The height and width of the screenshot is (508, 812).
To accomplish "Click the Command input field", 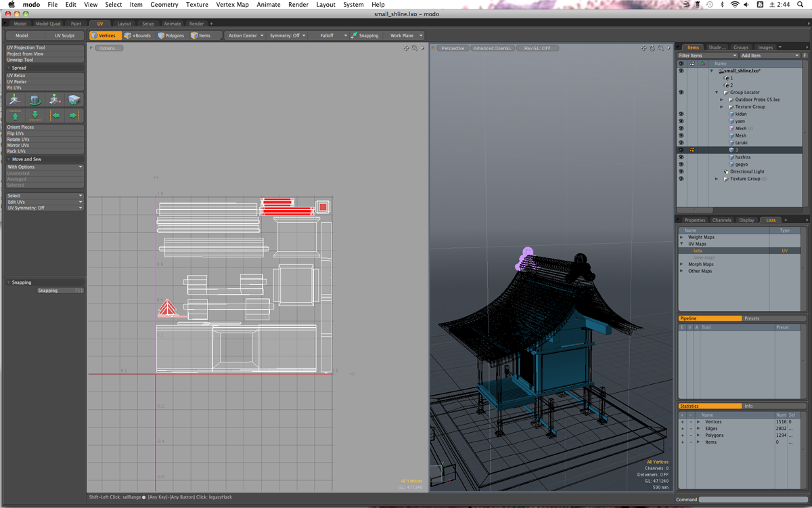I will [x=752, y=500].
